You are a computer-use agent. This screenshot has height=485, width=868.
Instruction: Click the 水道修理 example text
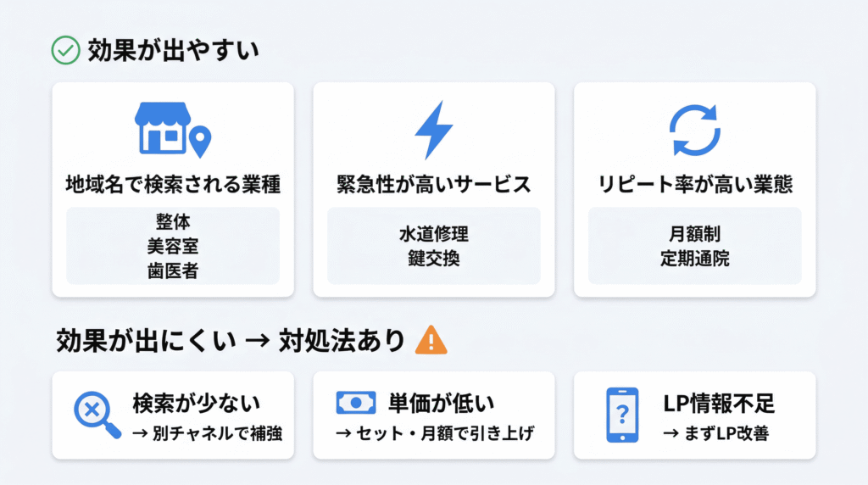433,233
